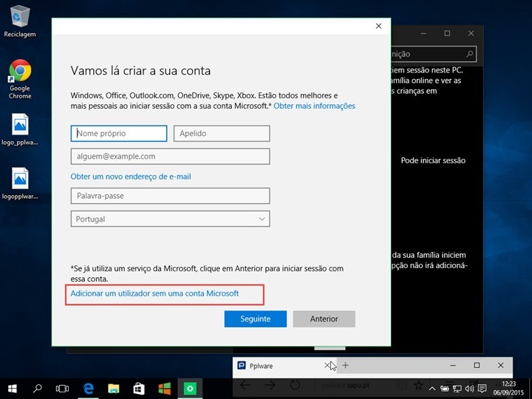Open the Store from the taskbar

139,389
